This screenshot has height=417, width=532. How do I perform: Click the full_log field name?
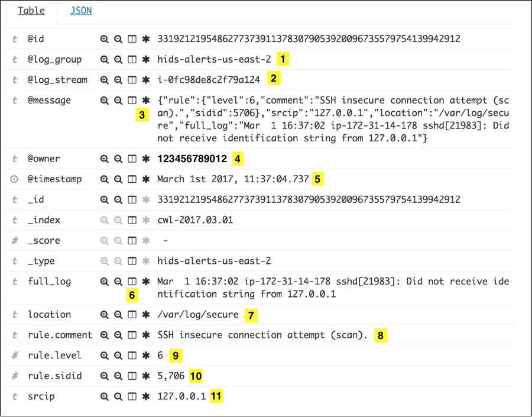[x=50, y=282]
